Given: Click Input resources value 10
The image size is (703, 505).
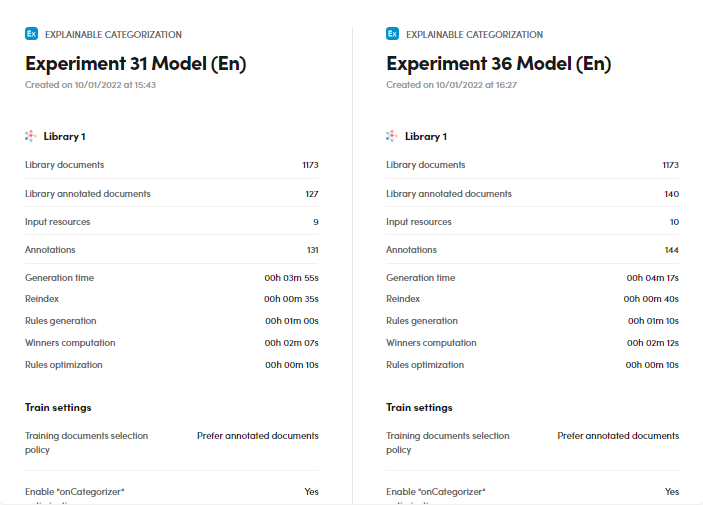Looking at the screenshot, I should [x=674, y=222].
